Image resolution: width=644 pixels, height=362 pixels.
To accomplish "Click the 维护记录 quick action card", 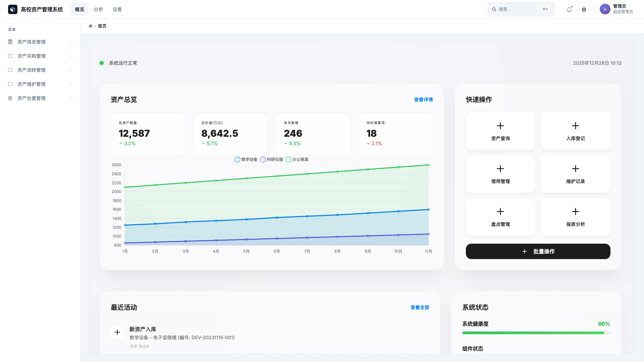I will [x=575, y=174].
